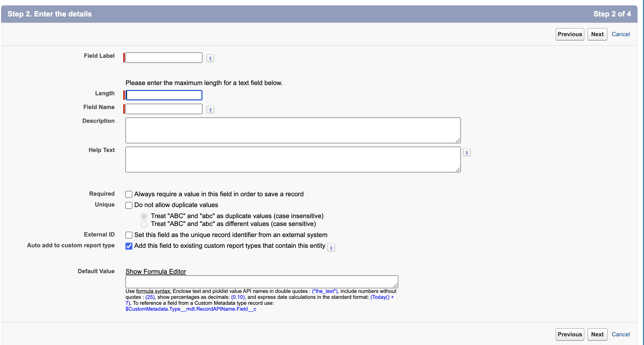644x345 pixels.
Task: Open the formula syntax help link
Action: pos(153,291)
